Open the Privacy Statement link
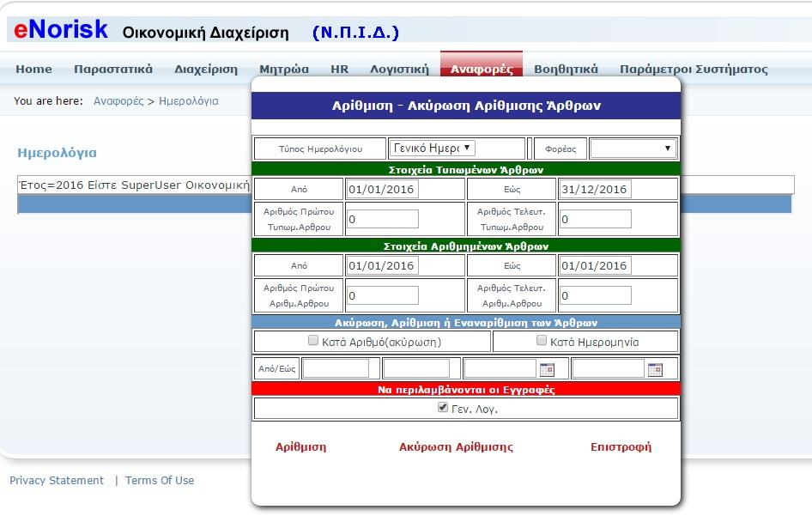 [57, 480]
